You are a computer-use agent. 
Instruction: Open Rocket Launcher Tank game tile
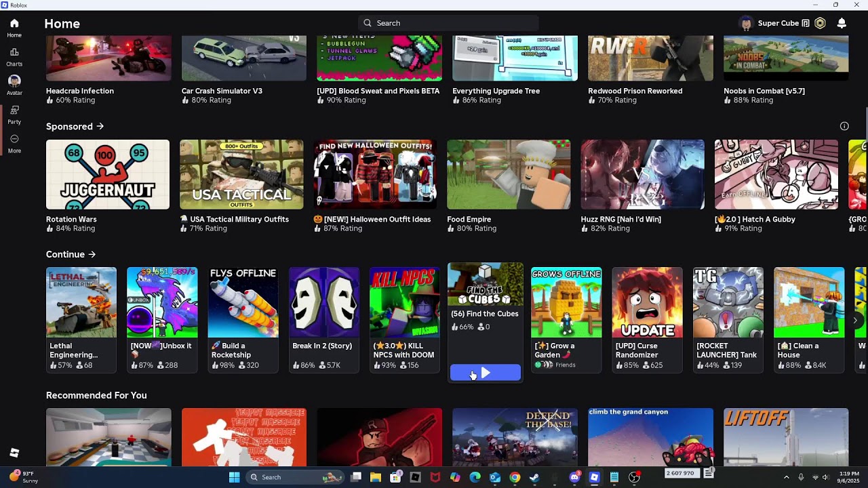728,320
